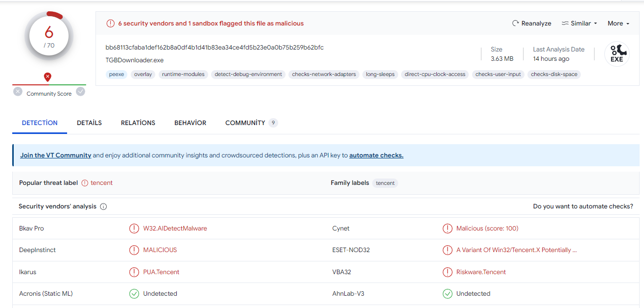Click the red shield community score marker

[48, 77]
